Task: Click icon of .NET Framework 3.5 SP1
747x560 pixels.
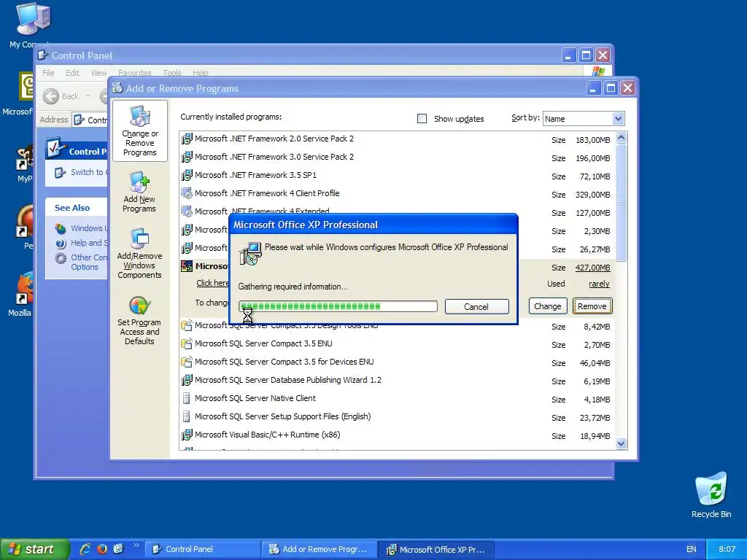Action: tap(186, 175)
